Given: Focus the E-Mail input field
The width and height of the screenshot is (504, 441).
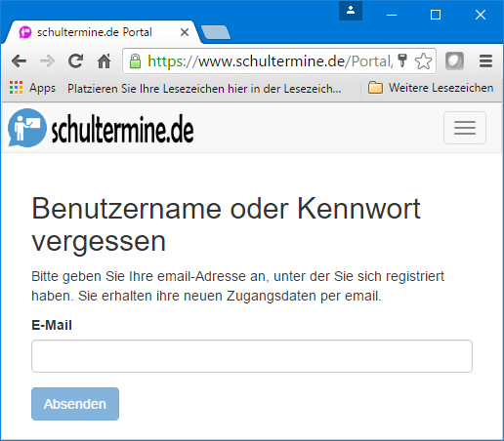Looking at the screenshot, I should pyautogui.click(x=252, y=356).
